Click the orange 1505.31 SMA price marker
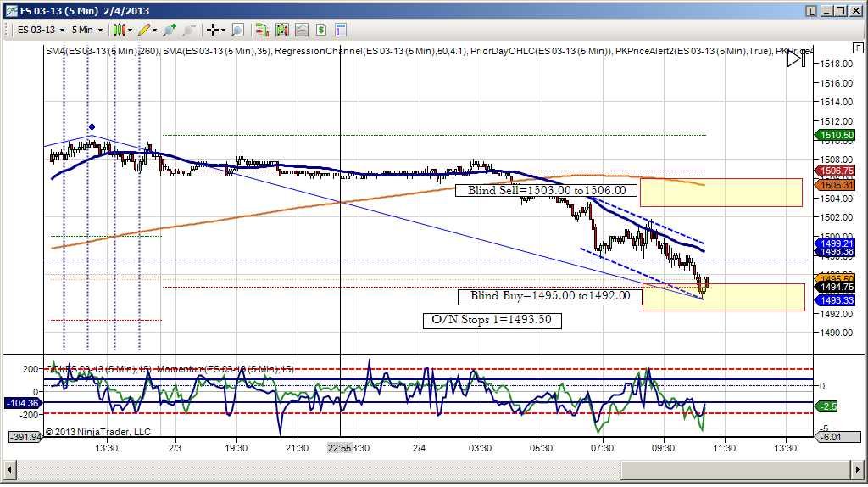This screenshot has width=868, height=487. [x=835, y=185]
